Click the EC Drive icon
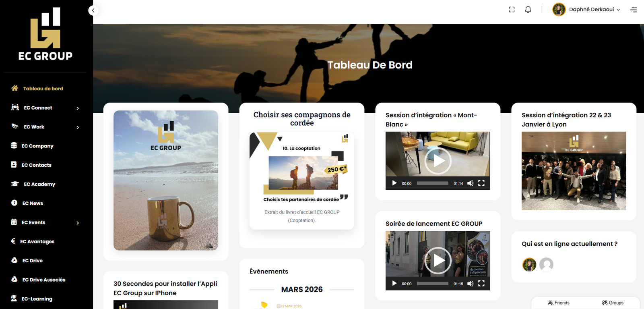 pos(14,260)
